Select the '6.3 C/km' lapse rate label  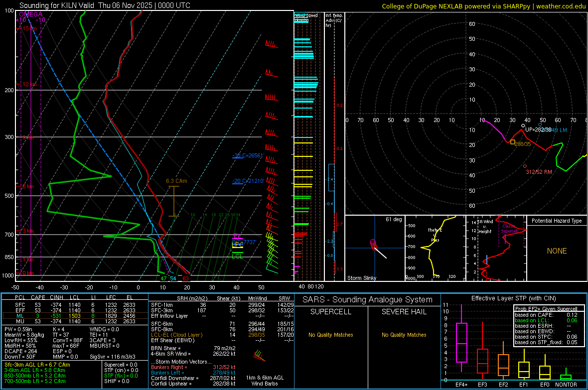176,181
